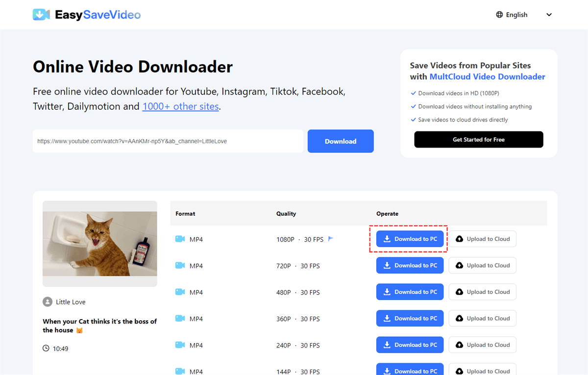
Task: Download the 480P MP4 to PC
Action: [410, 292]
